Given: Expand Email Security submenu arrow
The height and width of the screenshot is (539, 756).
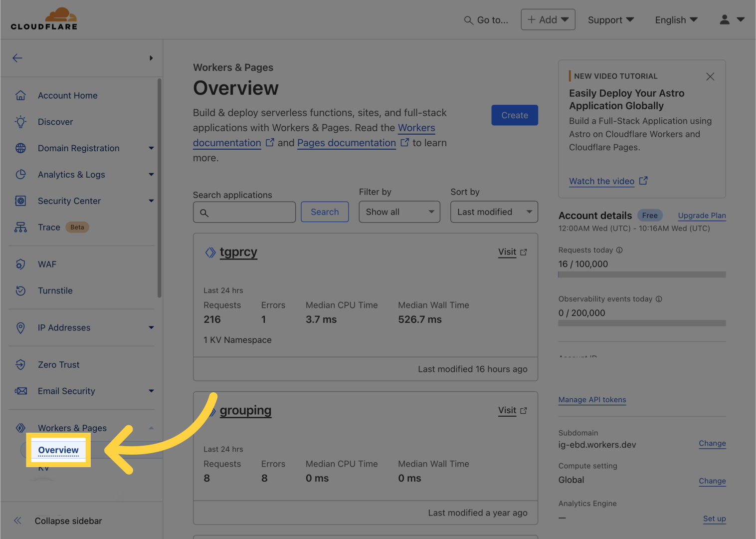Looking at the screenshot, I should pos(151,391).
